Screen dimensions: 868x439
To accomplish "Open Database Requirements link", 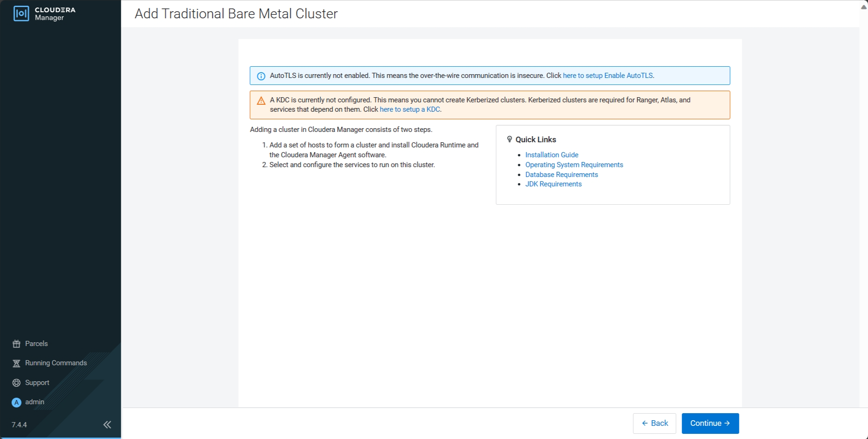I will [561, 175].
